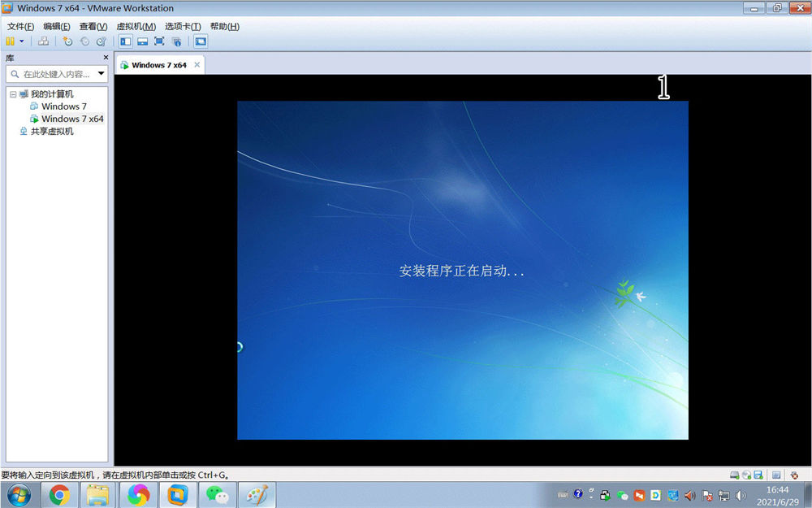Open the 编辑(E) menu
812x508 pixels.
click(57, 27)
